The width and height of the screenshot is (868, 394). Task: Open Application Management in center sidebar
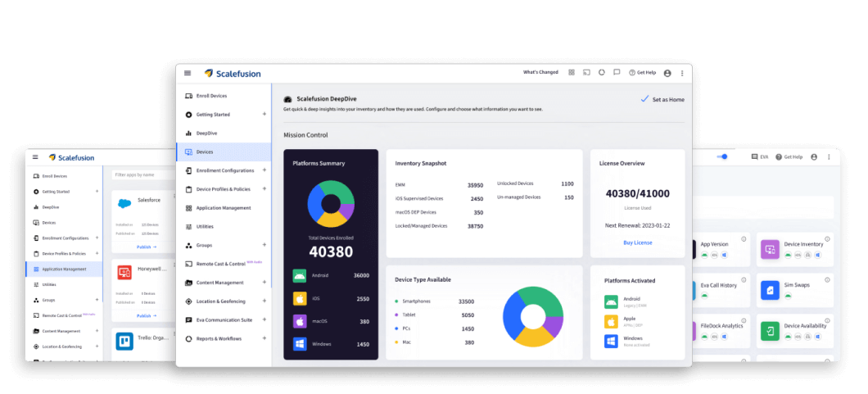pos(224,208)
